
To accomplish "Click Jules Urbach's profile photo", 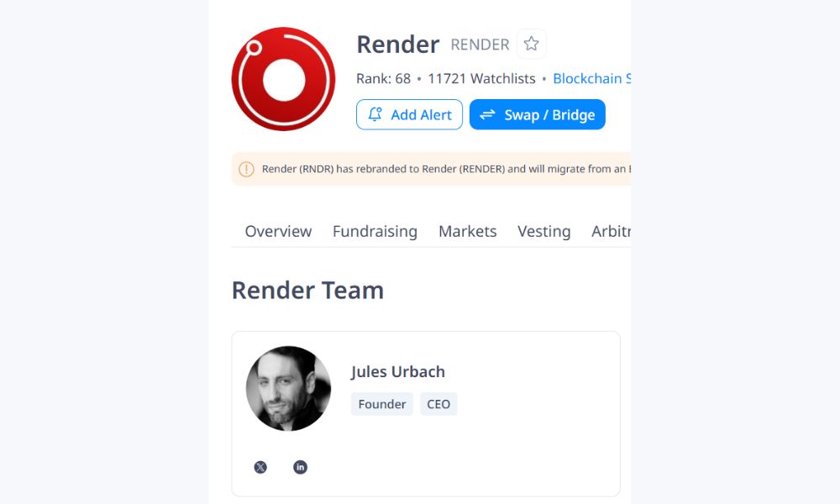I will tap(288, 389).
